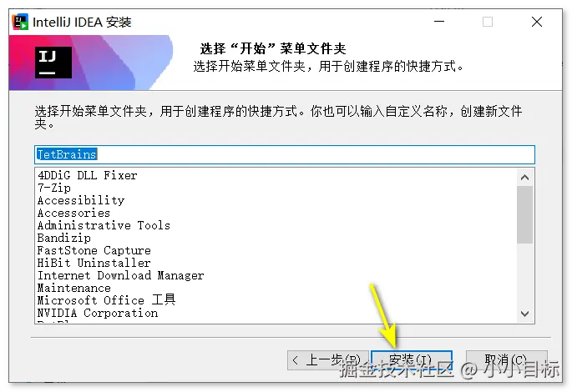Go back with 上一步(B) button
Viewport: 572px width, 392px height.
click(x=326, y=360)
